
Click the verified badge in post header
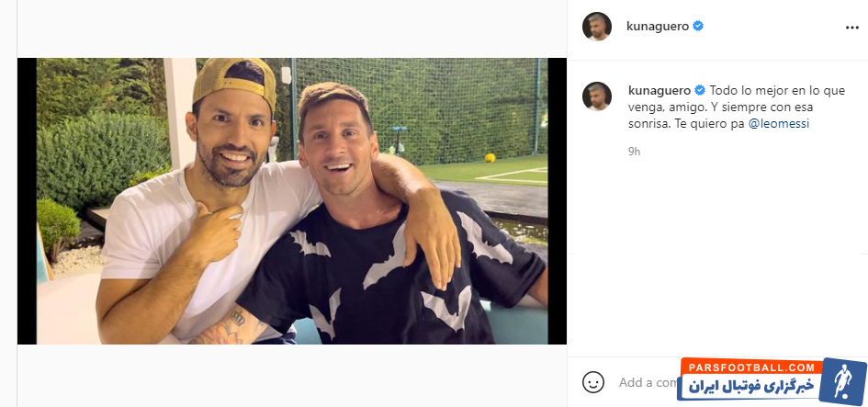[699, 27]
